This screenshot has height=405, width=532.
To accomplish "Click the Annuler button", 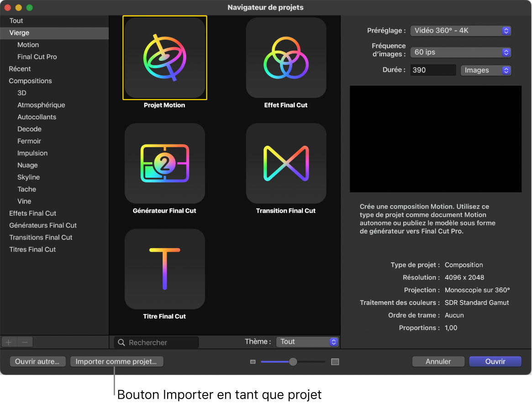I will 438,361.
